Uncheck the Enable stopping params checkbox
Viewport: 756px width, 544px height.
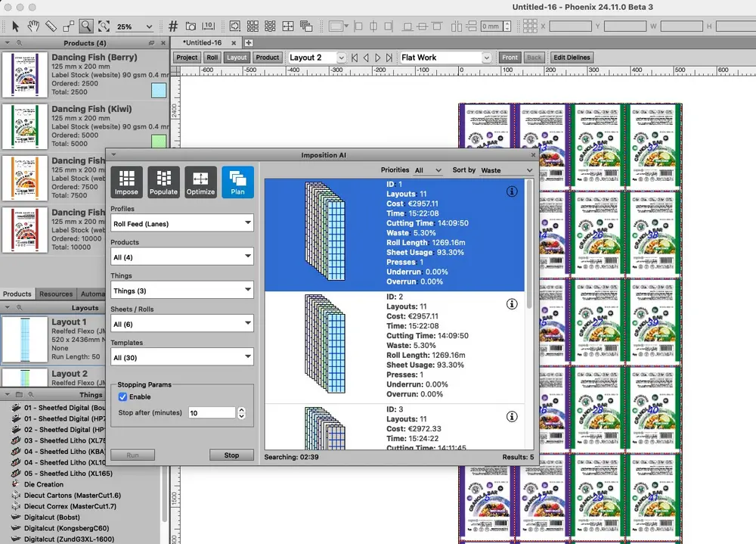click(122, 396)
